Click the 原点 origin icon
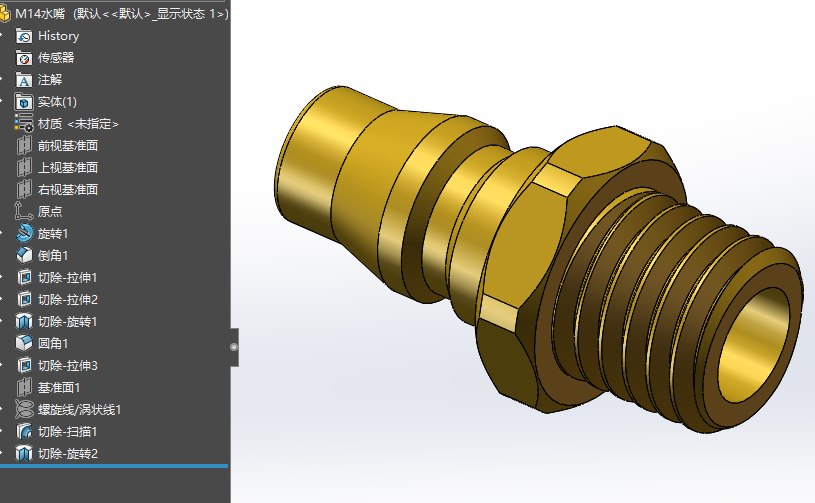This screenshot has width=815, height=503. click(24, 211)
